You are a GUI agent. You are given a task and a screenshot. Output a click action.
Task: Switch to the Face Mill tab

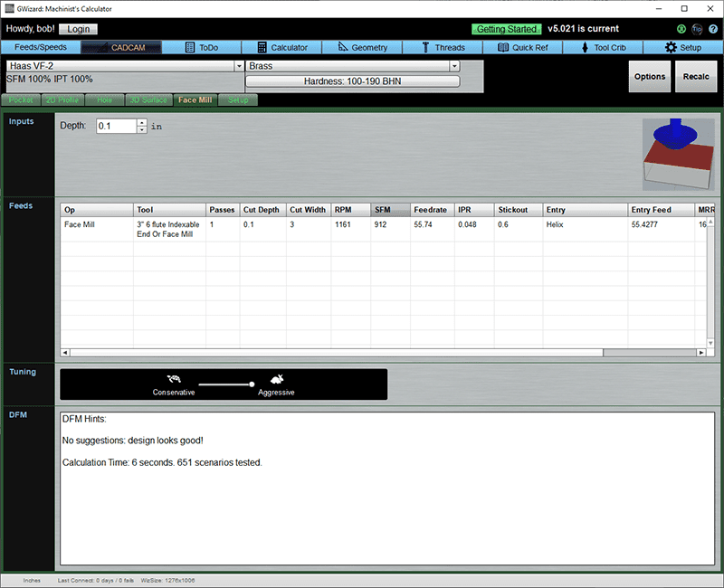click(194, 100)
